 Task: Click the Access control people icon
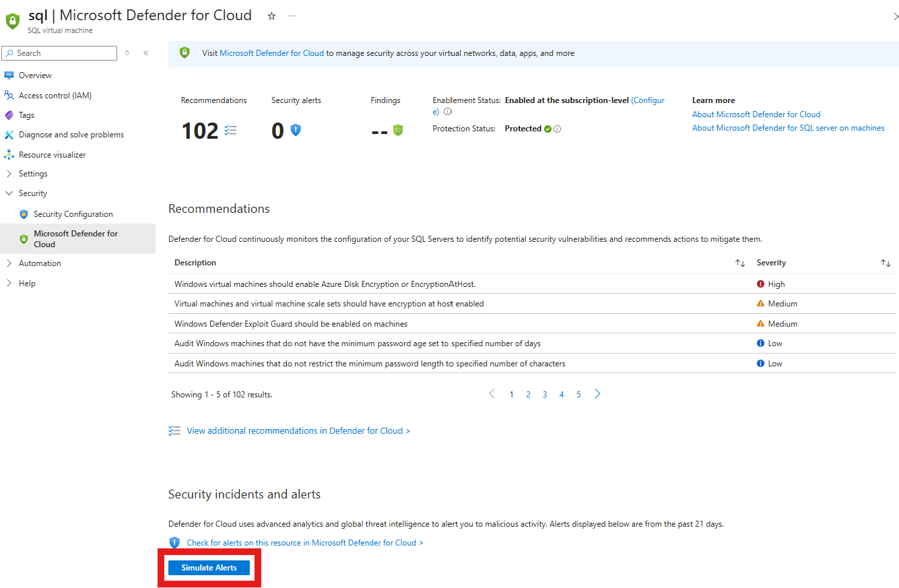tap(9, 96)
